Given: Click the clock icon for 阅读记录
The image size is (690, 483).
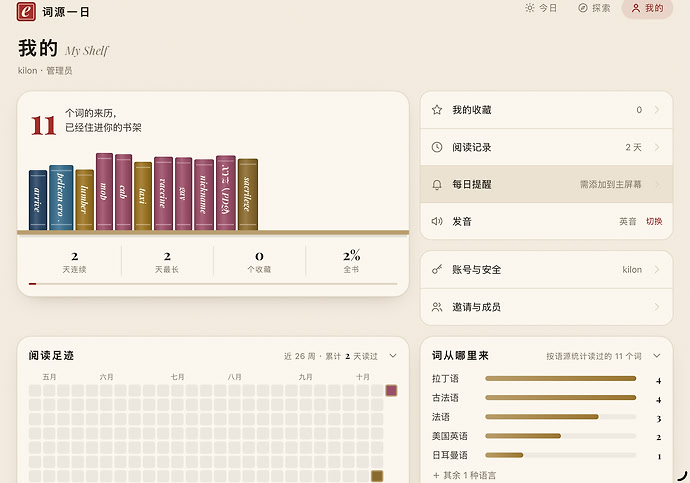Looking at the screenshot, I should coord(437,147).
